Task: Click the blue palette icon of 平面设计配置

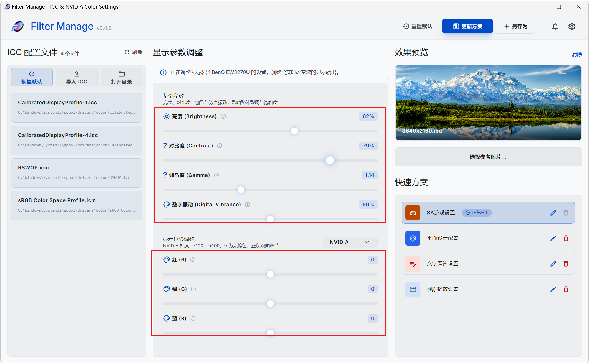Action: point(413,238)
